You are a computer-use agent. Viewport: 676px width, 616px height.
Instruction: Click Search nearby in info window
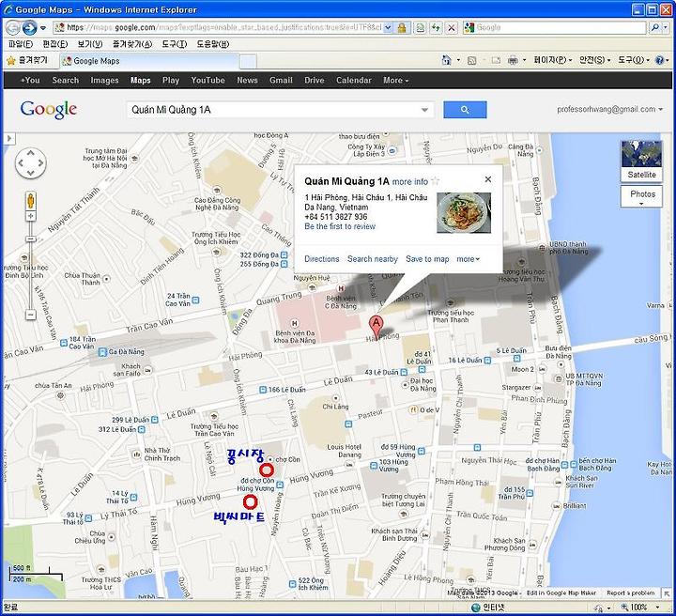pos(373,259)
